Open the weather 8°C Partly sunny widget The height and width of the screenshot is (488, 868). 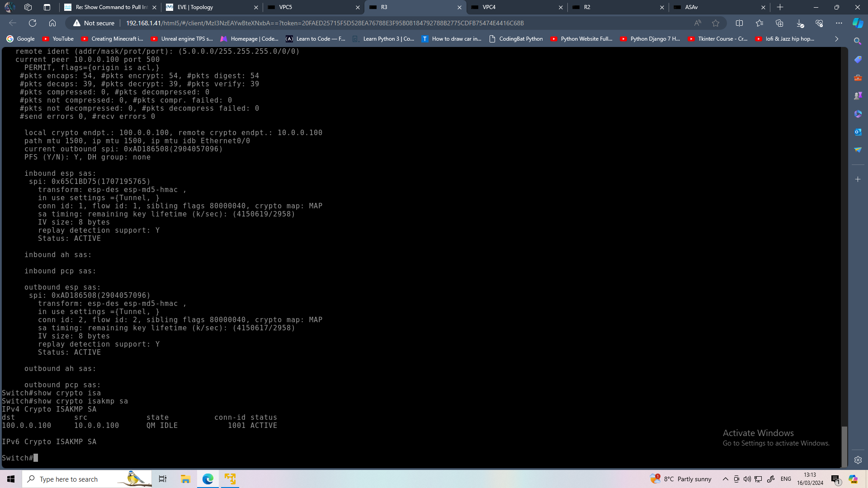click(x=681, y=479)
